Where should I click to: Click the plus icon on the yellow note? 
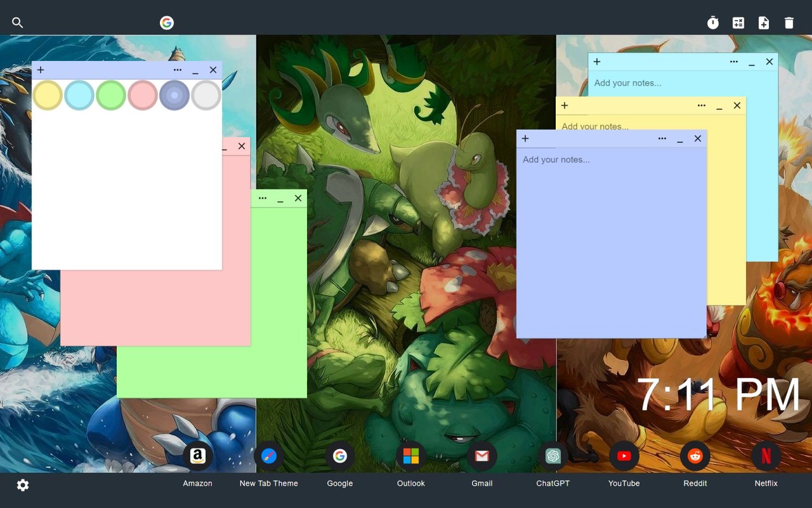[x=565, y=105]
